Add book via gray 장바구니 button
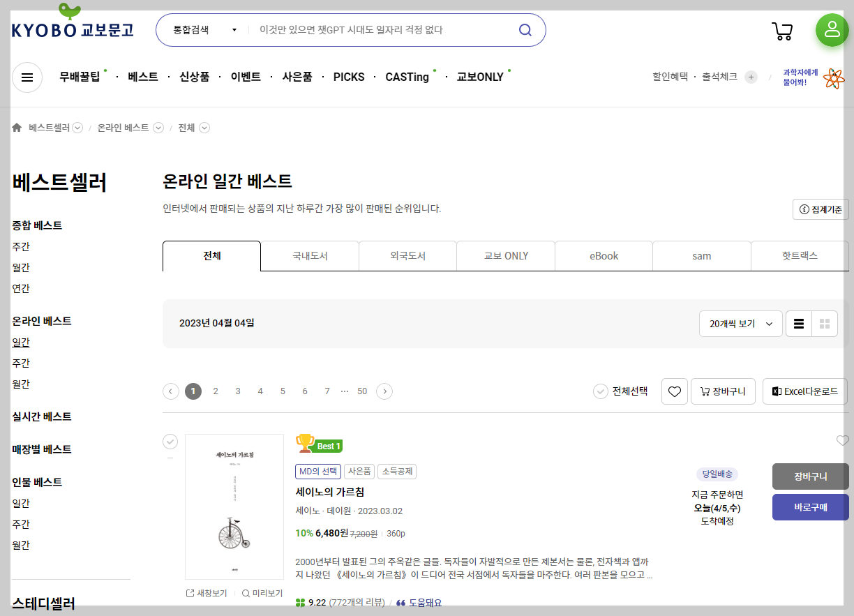 [811, 476]
